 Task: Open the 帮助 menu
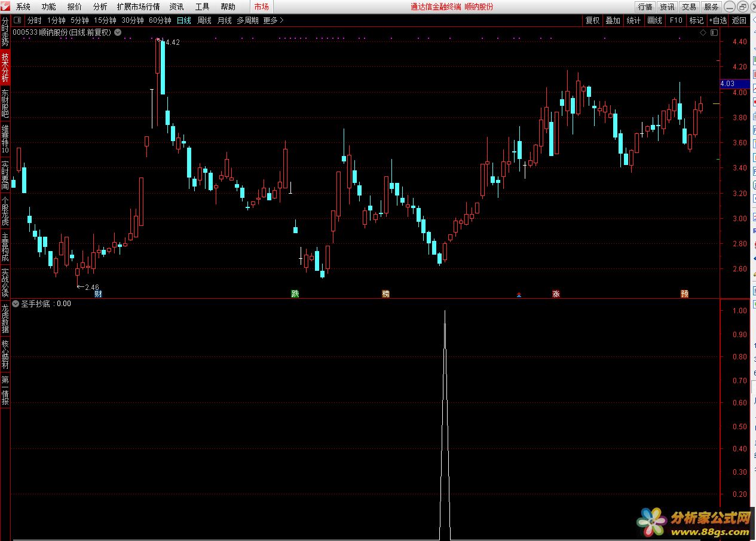click(x=228, y=7)
